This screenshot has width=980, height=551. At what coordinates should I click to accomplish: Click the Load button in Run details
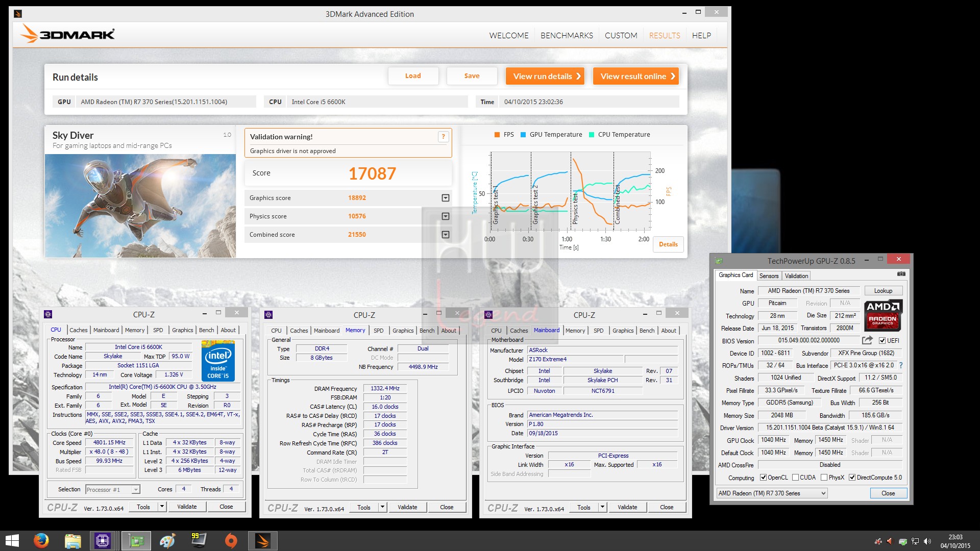[x=413, y=76]
